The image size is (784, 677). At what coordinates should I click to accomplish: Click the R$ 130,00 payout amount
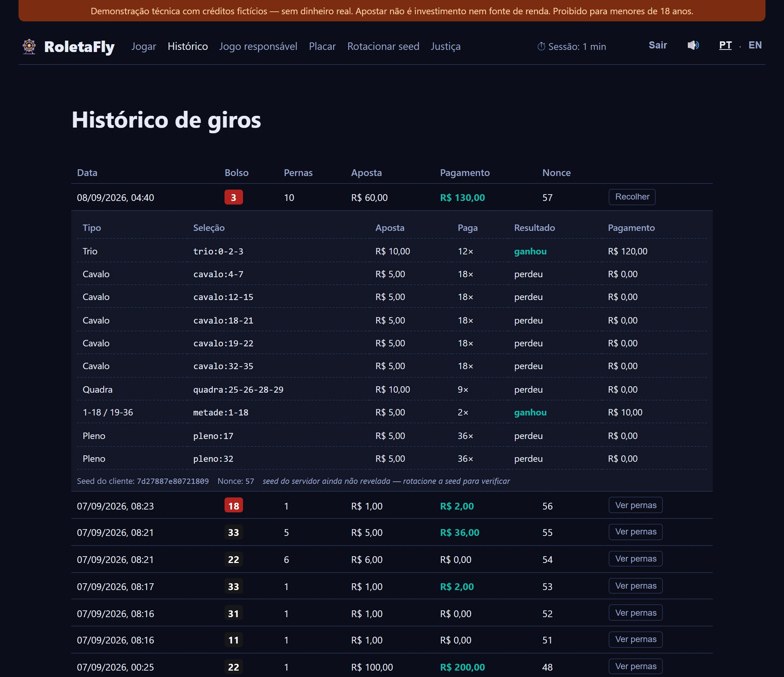(x=462, y=197)
